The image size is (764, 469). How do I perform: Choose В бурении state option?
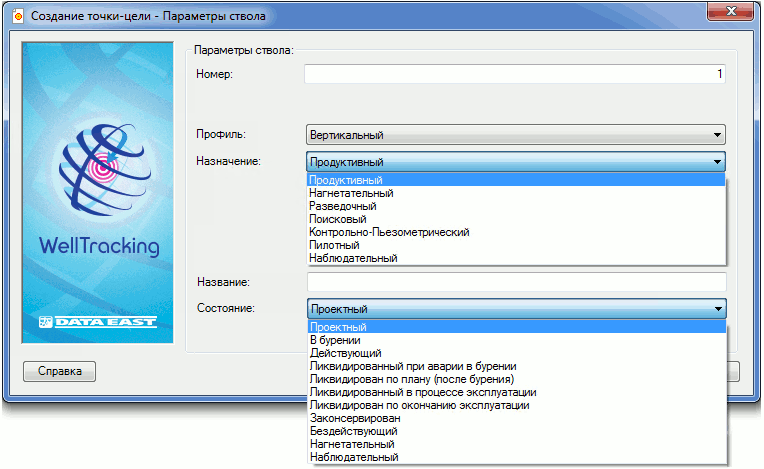[336, 340]
